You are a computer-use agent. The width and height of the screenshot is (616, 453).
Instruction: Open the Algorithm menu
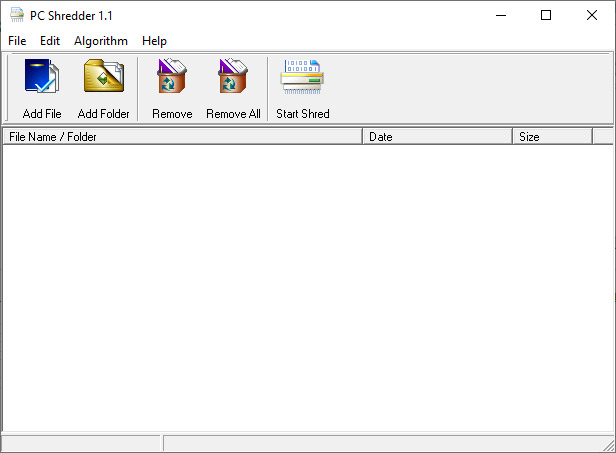pos(101,41)
